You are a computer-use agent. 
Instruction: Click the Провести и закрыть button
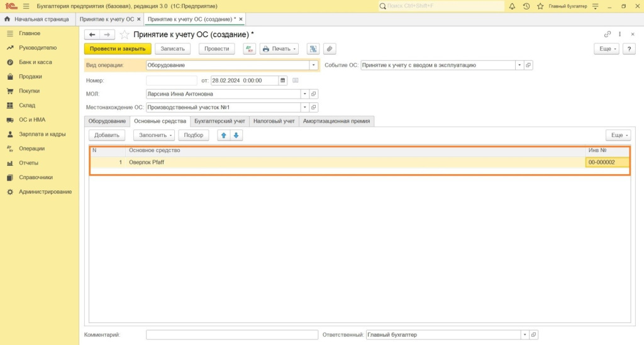(x=118, y=49)
